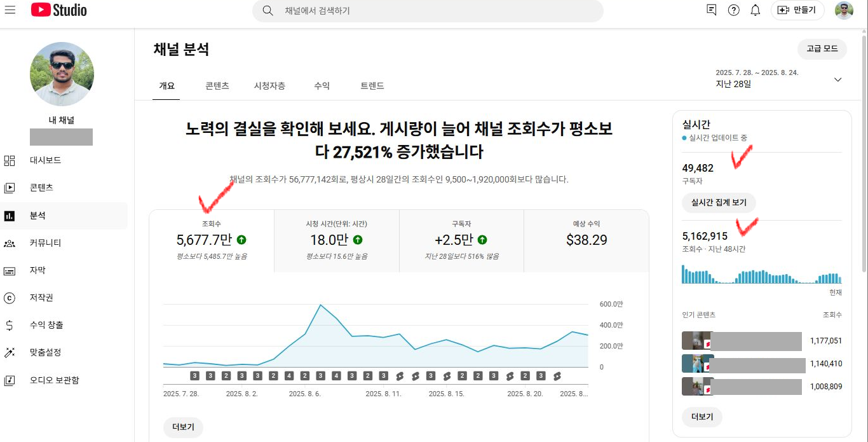Click the YouTube Studio logo
The image size is (868, 442).
(x=59, y=10)
